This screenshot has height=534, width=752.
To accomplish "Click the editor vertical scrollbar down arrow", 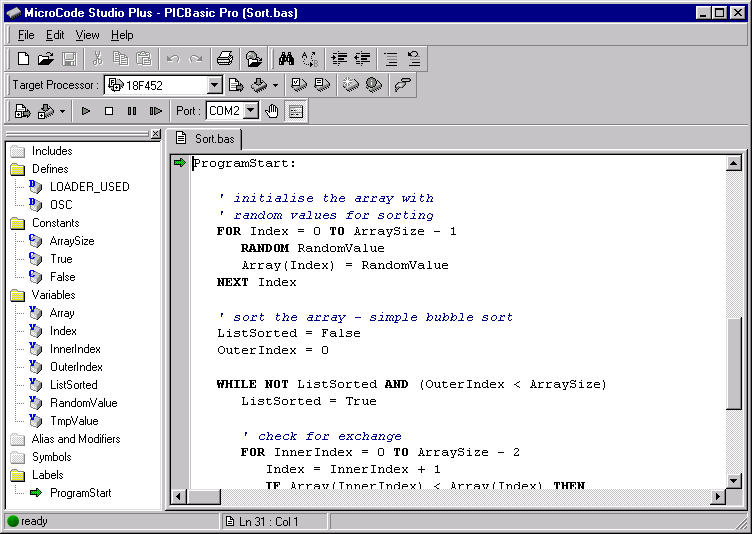I will pos(734,480).
